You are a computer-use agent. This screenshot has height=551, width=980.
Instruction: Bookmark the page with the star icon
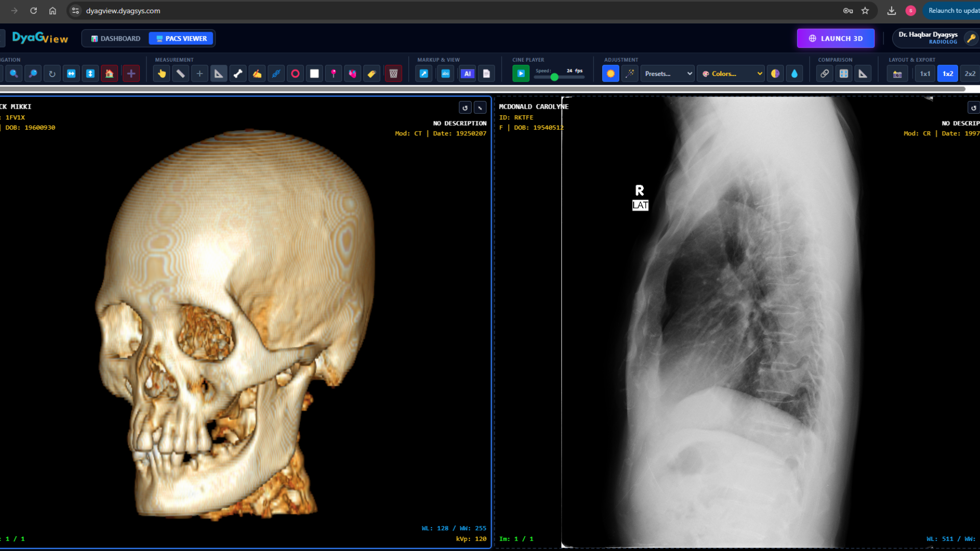coord(865,11)
